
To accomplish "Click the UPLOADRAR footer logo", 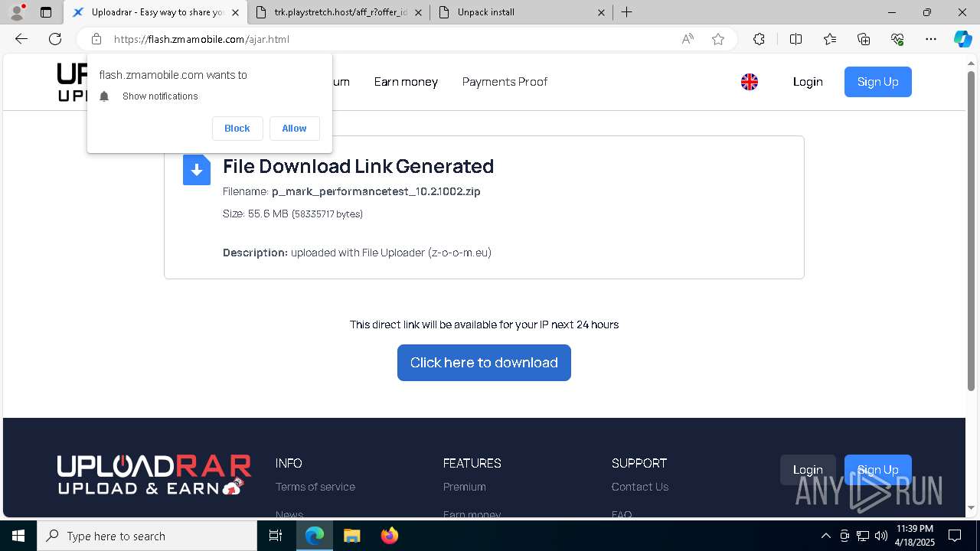I will 154,474.
